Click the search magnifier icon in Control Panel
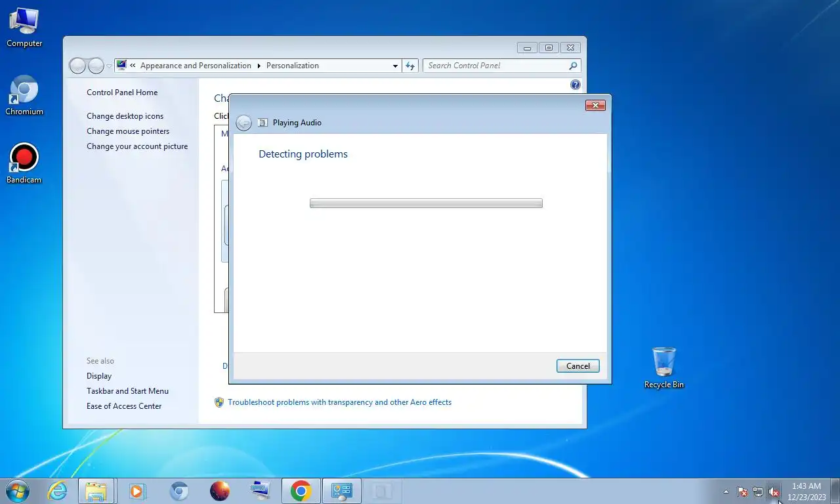The height and width of the screenshot is (504, 840). pos(573,66)
